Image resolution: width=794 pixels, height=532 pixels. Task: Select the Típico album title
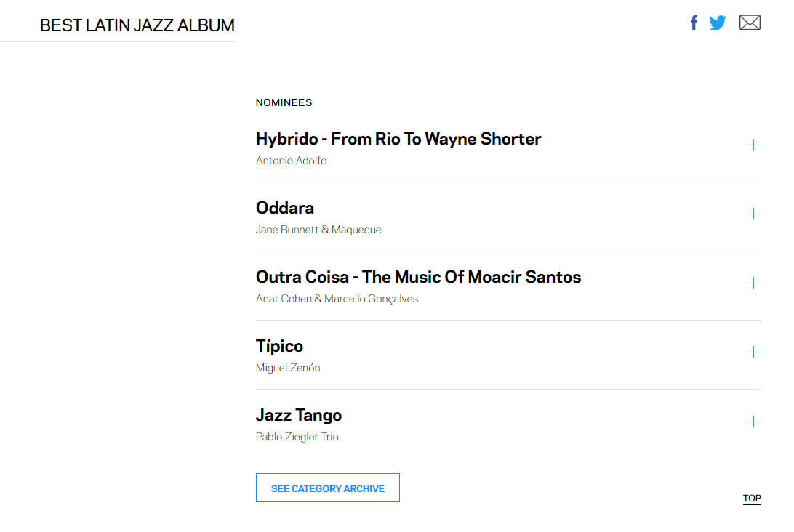point(279,346)
